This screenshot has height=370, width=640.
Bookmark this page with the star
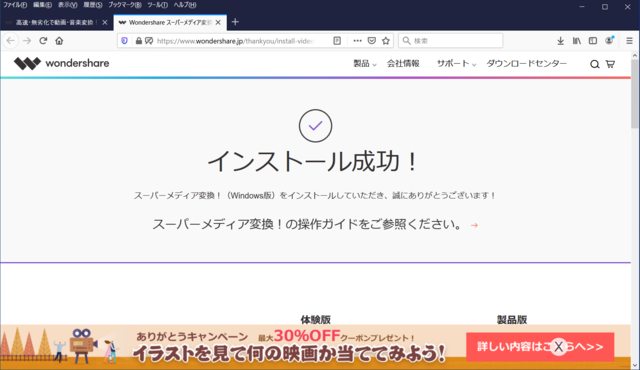click(386, 41)
